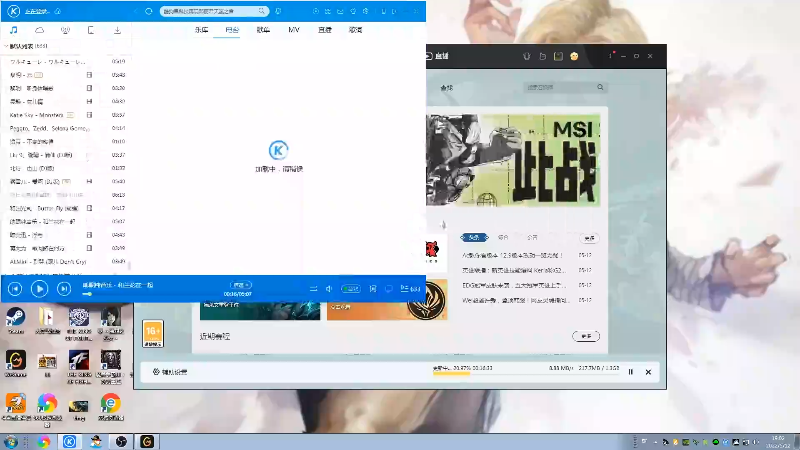Open first toolbar icon in game client header
The height and width of the screenshot is (450, 800).
(527, 56)
